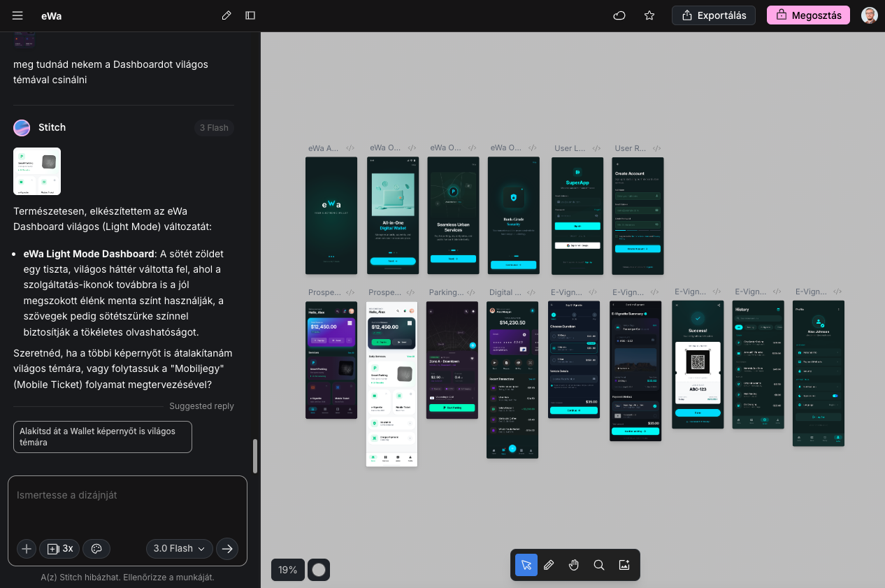Click the rename pencil icon next to eWa title
Image resolution: width=885 pixels, height=588 pixels.
226,15
